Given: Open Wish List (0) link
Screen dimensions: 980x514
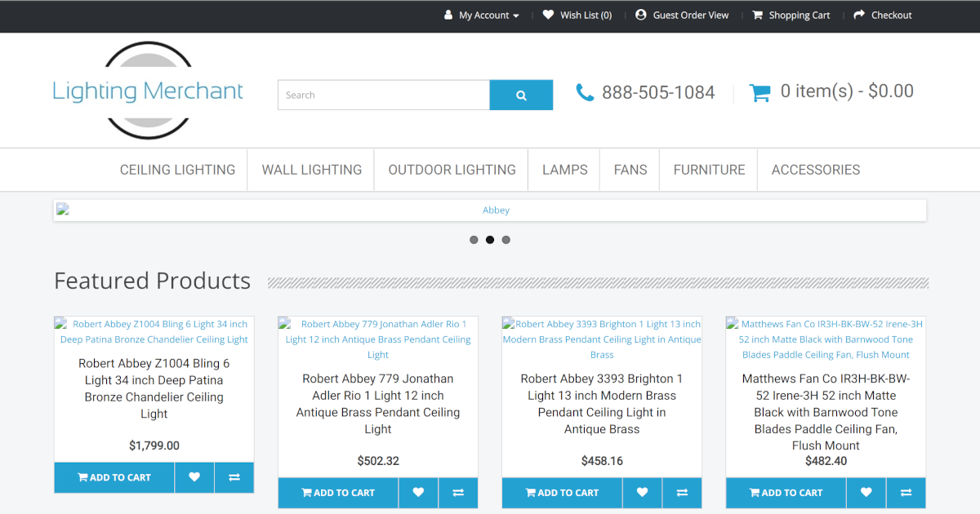Looking at the screenshot, I should tap(577, 16).
